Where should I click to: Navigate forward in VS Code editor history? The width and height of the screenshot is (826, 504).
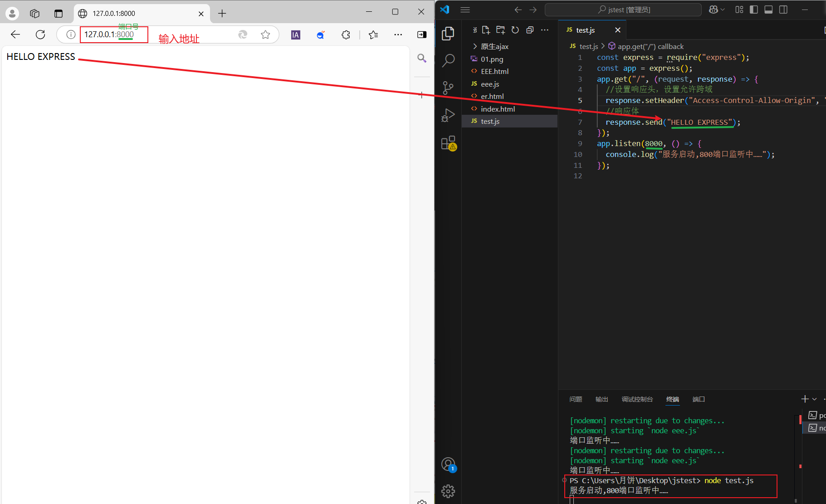(x=533, y=10)
